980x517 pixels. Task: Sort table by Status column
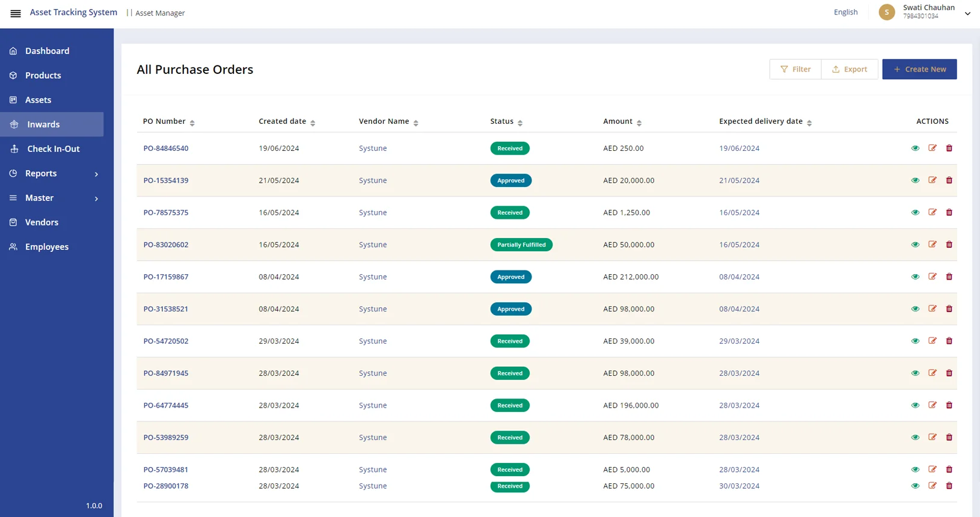pos(520,123)
